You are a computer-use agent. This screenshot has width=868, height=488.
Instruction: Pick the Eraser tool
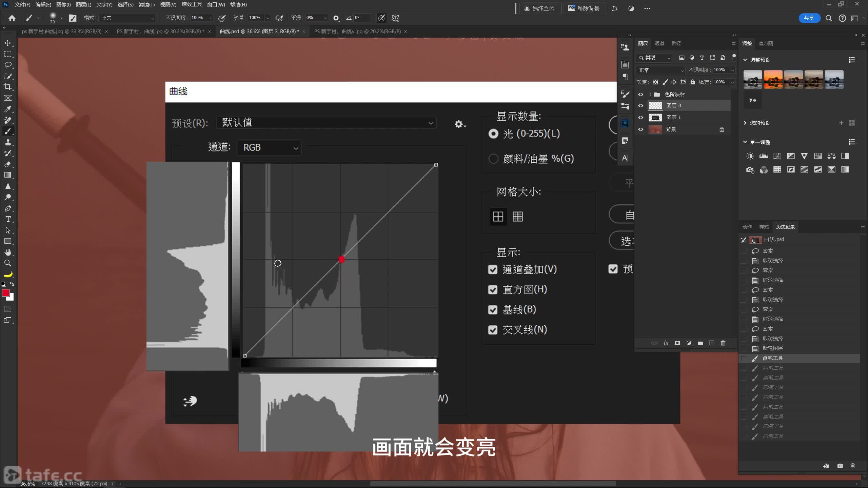8,164
